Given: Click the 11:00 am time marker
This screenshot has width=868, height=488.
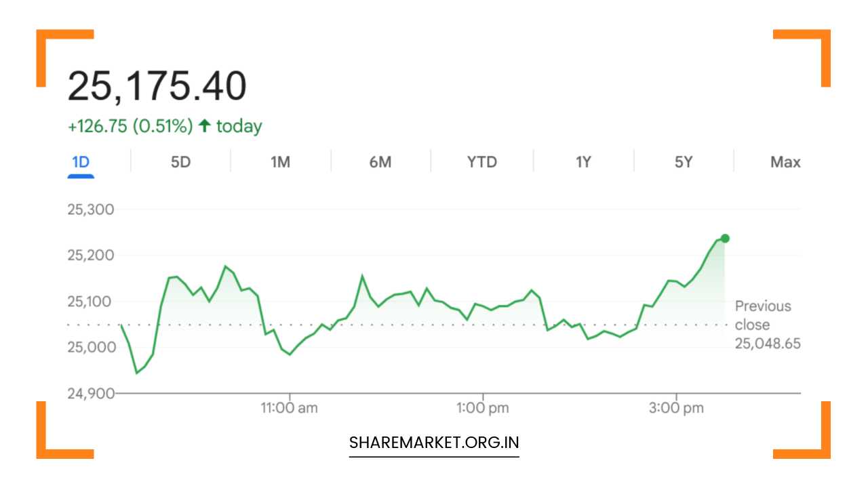Looking at the screenshot, I should coord(289,407).
